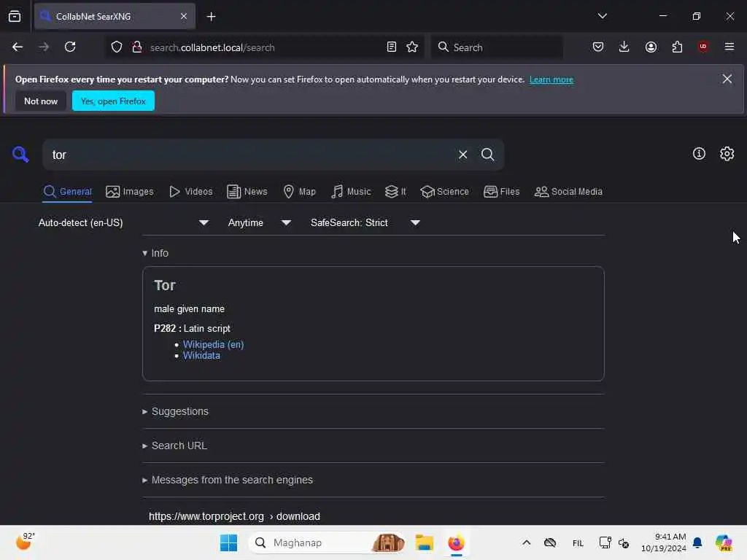Open the SearXNG preferences gear icon
This screenshot has width=747, height=560.
pos(727,153)
